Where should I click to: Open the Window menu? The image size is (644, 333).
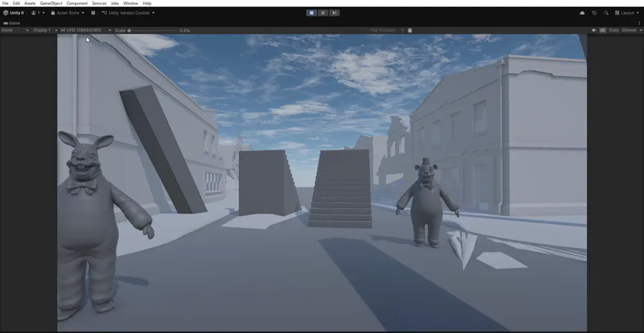131,4
